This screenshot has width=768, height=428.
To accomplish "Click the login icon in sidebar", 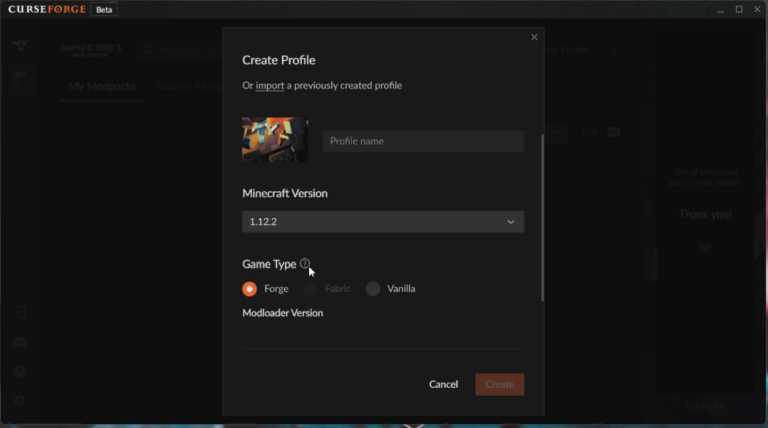I will 20,313.
